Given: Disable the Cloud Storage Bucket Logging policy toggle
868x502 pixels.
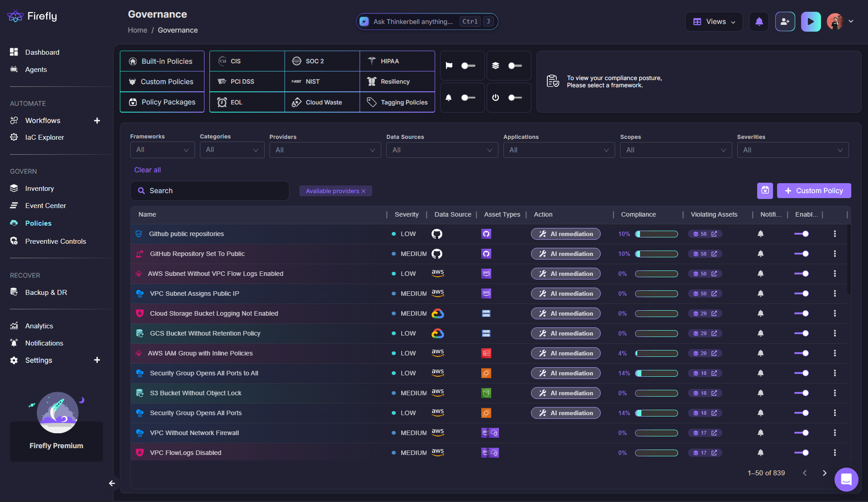Looking at the screenshot, I should click(x=802, y=313).
